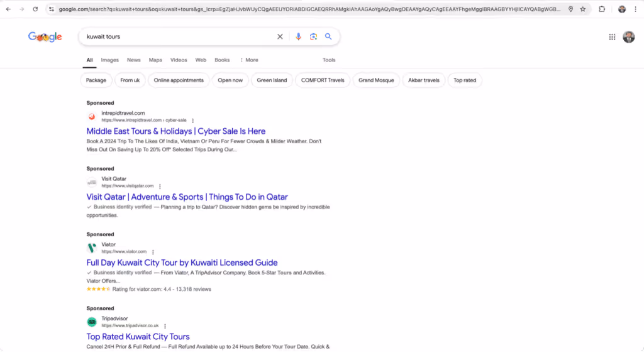Go back using browser back arrow

pos(8,9)
